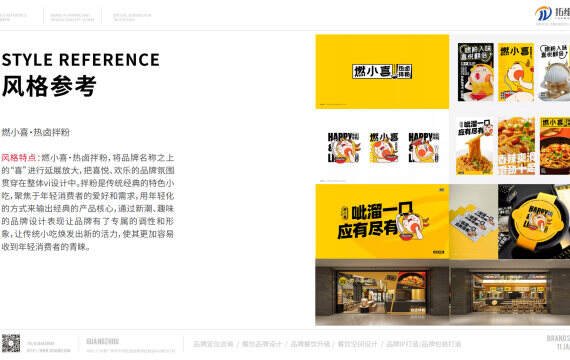Click the red hotpot dish poster

pos(555,145)
